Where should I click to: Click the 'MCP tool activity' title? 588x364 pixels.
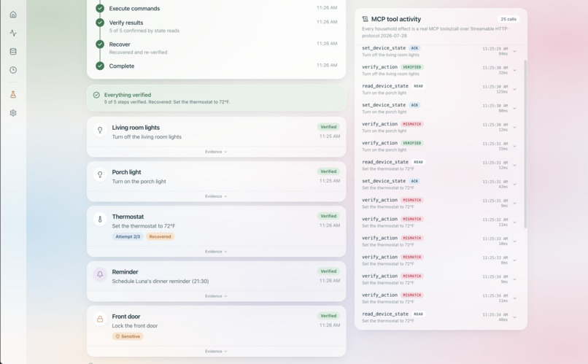pyautogui.click(x=396, y=19)
